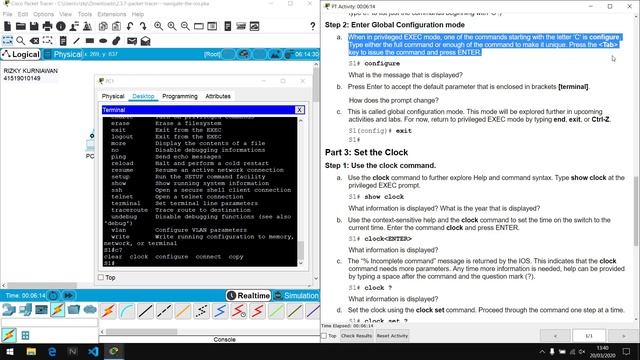Open Network Information with the 'i' icon
Screen dimensions: 640x360
tap(61, 27)
